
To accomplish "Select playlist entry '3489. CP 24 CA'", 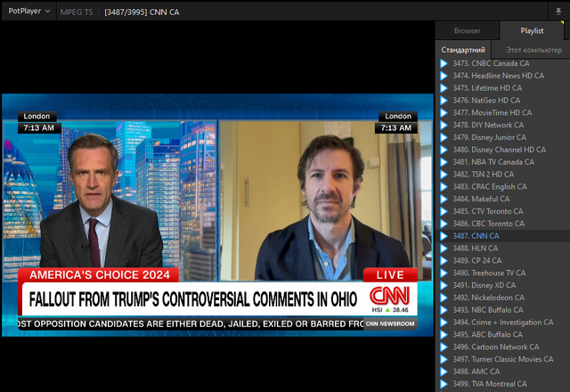I will point(503,261).
